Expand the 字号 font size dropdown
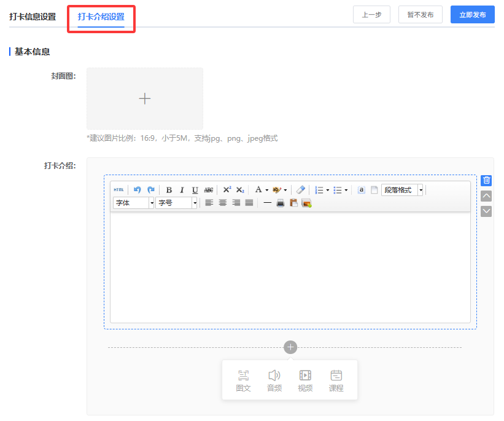Image resolution: width=504 pixels, height=421 pixels. click(x=176, y=203)
